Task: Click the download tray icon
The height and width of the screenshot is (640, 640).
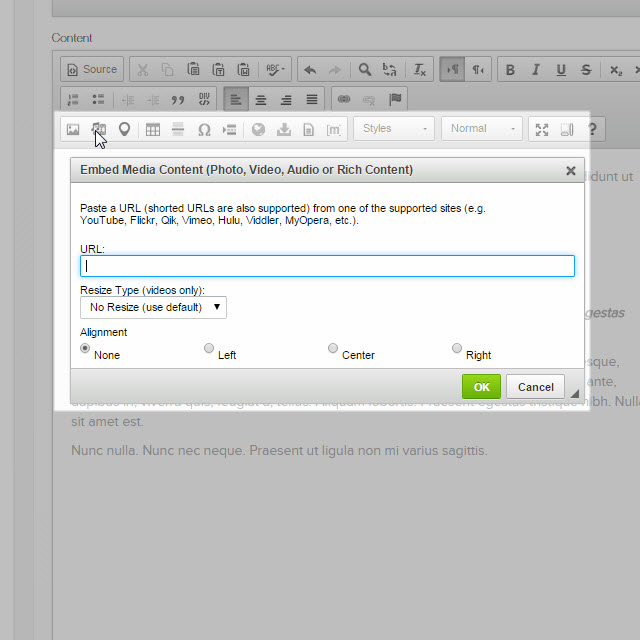Action: [284, 129]
